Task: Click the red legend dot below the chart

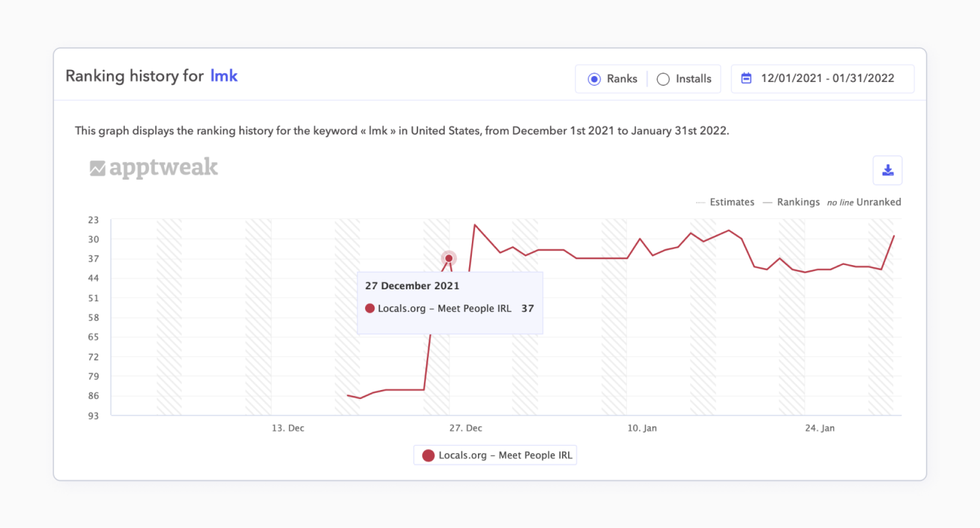Action: click(x=428, y=455)
